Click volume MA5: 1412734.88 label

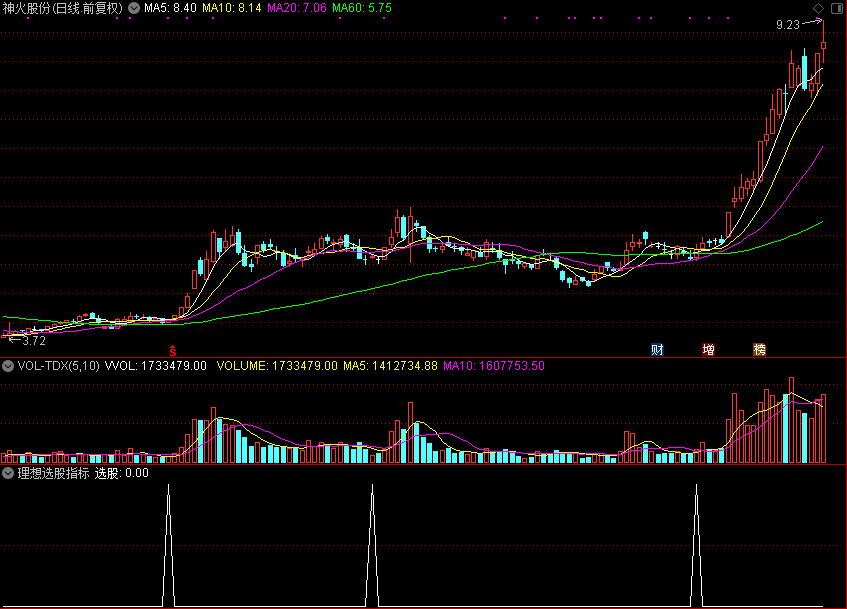point(391,366)
